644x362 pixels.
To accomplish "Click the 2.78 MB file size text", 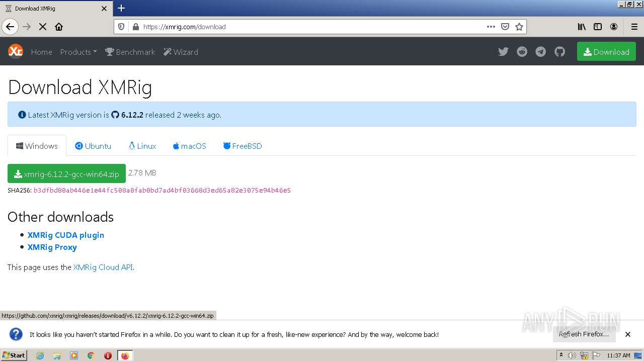I will coord(142,173).
